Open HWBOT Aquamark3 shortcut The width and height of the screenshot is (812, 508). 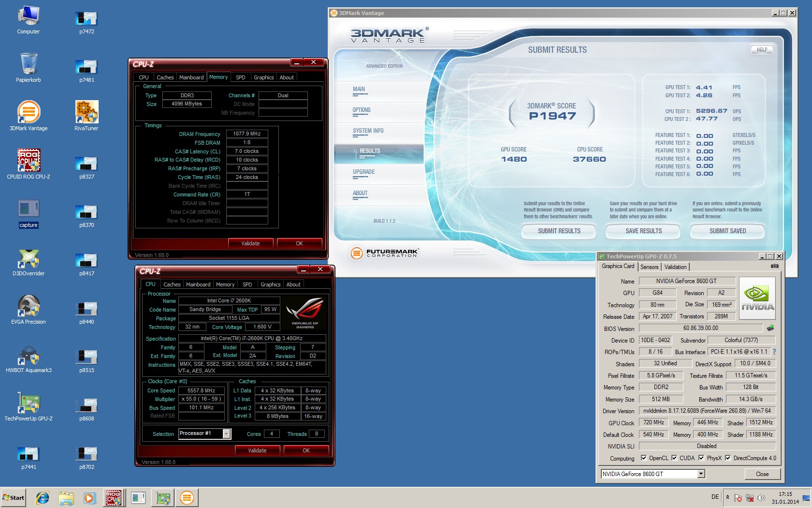(x=29, y=359)
